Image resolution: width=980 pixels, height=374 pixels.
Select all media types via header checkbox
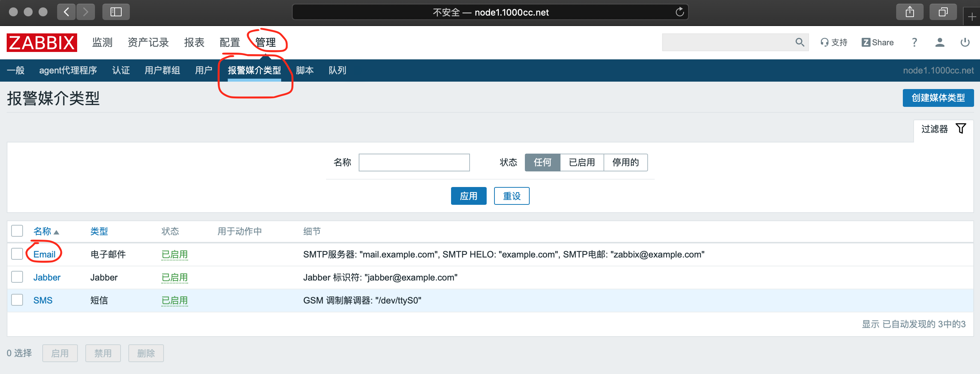(x=17, y=231)
